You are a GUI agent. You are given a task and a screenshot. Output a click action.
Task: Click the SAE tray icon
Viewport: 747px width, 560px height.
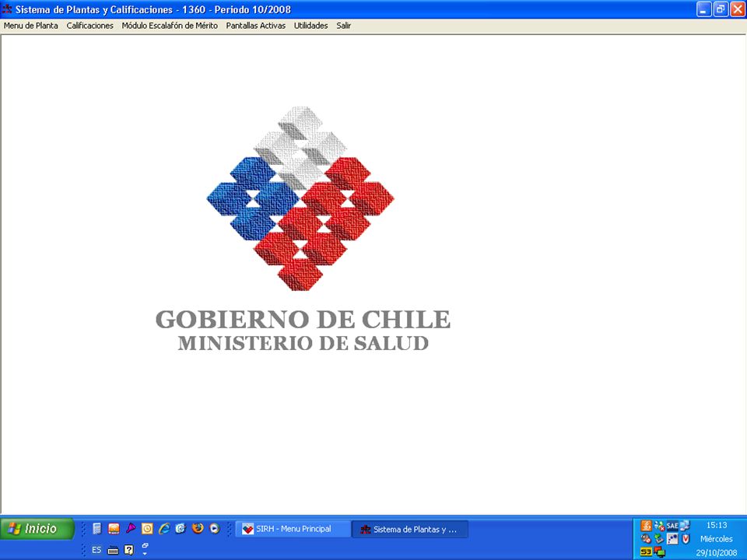tap(672, 526)
